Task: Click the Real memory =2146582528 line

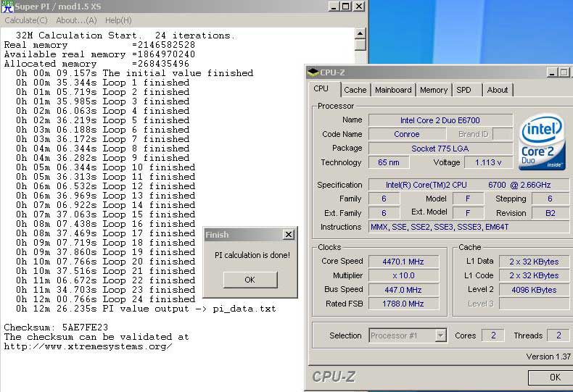Action: (x=99, y=45)
